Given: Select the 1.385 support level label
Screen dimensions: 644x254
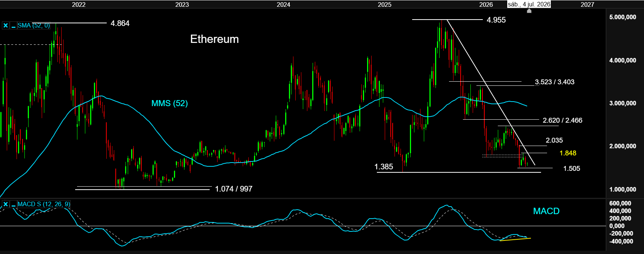Looking at the screenshot, I should pyautogui.click(x=384, y=167).
